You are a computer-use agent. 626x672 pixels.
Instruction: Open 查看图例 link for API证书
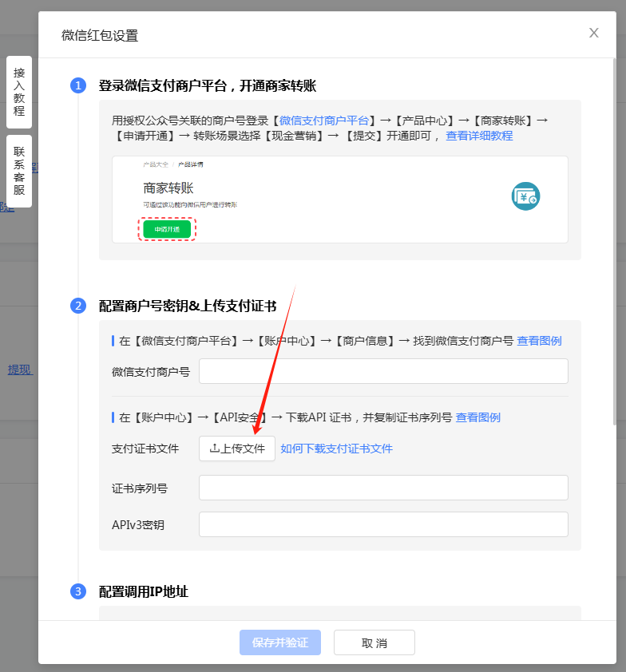(x=477, y=417)
